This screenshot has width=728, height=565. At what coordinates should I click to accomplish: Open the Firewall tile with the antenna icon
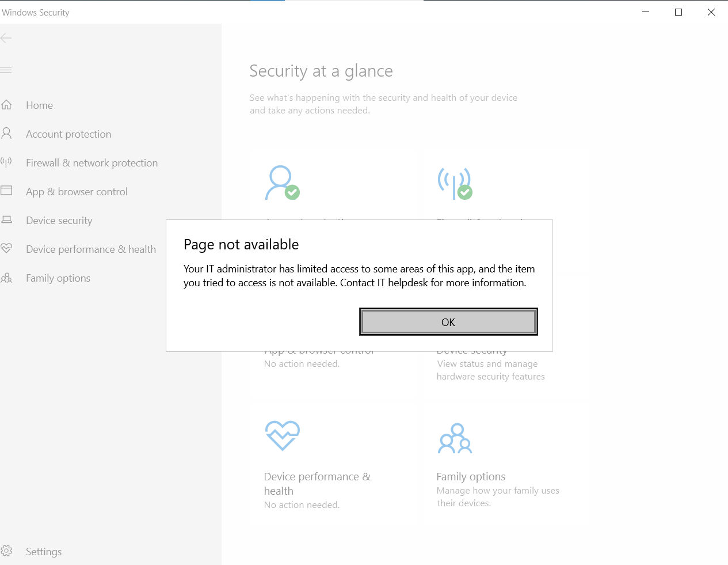coord(455,183)
